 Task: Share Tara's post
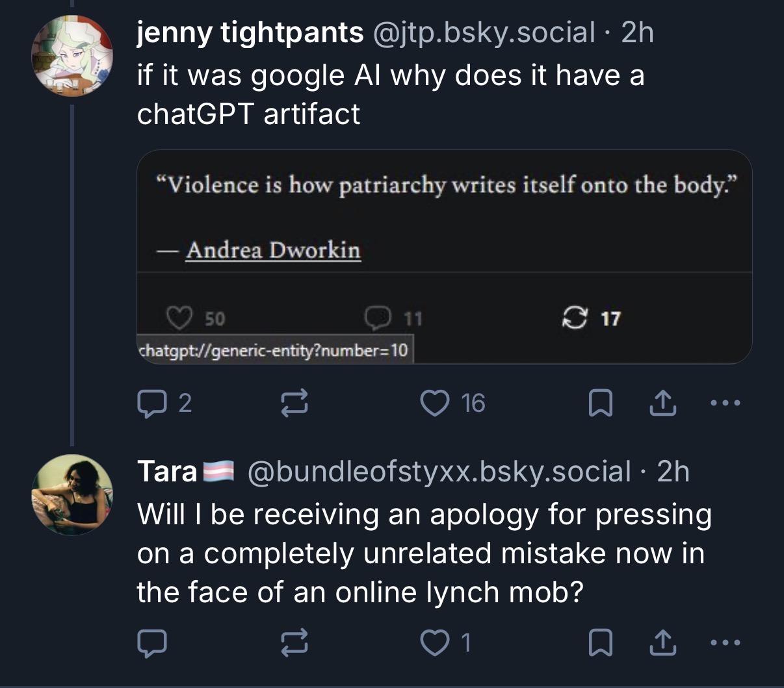tap(661, 643)
